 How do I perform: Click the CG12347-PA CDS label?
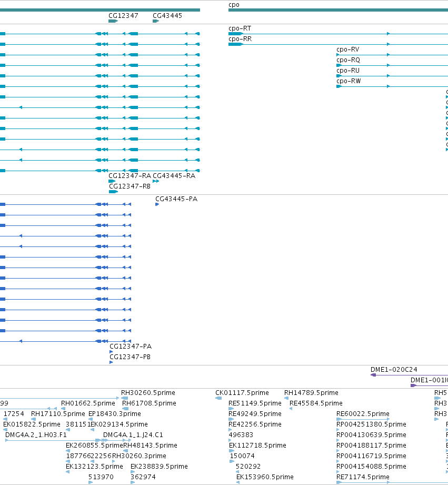131,347
